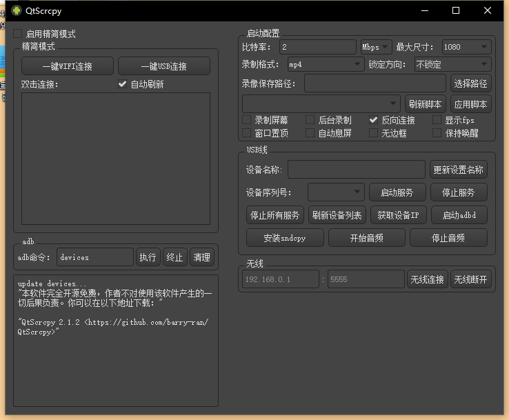
Task: Click the 启动adbd button
Action: [459, 215]
